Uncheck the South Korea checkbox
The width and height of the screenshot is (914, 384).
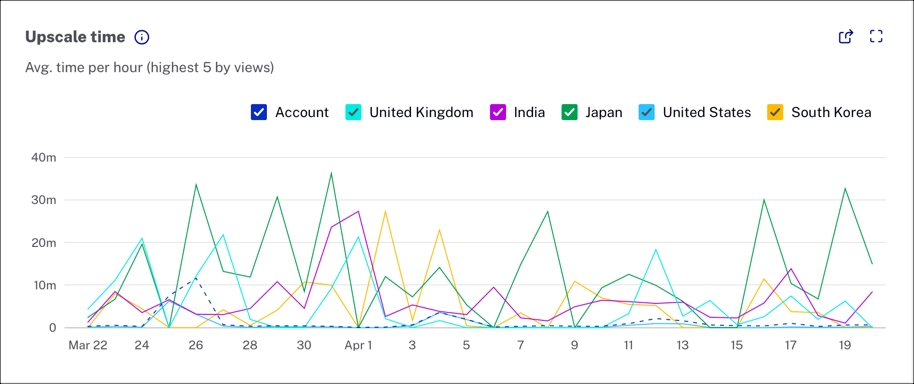click(x=775, y=112)
